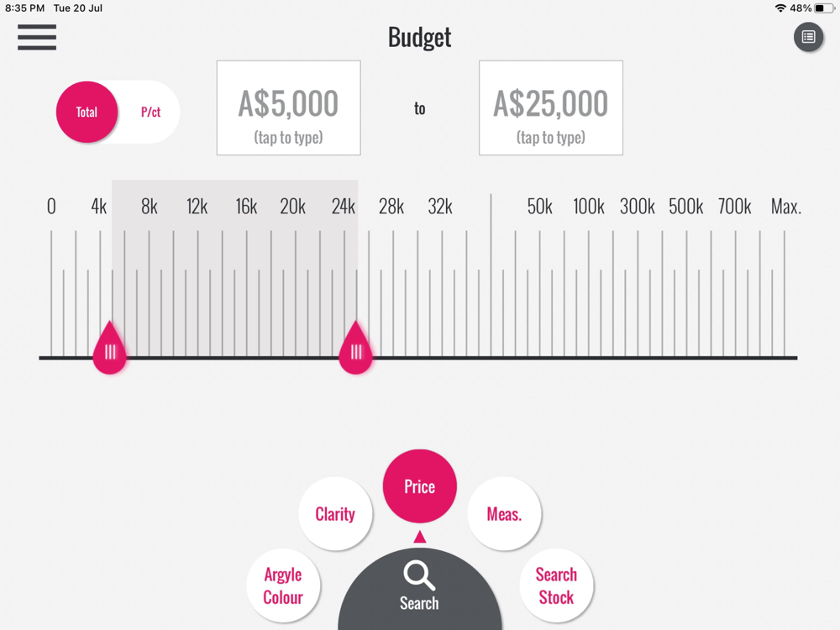
Task: Tap the minimum price A$5,000 field
Action: pos(288,108)
